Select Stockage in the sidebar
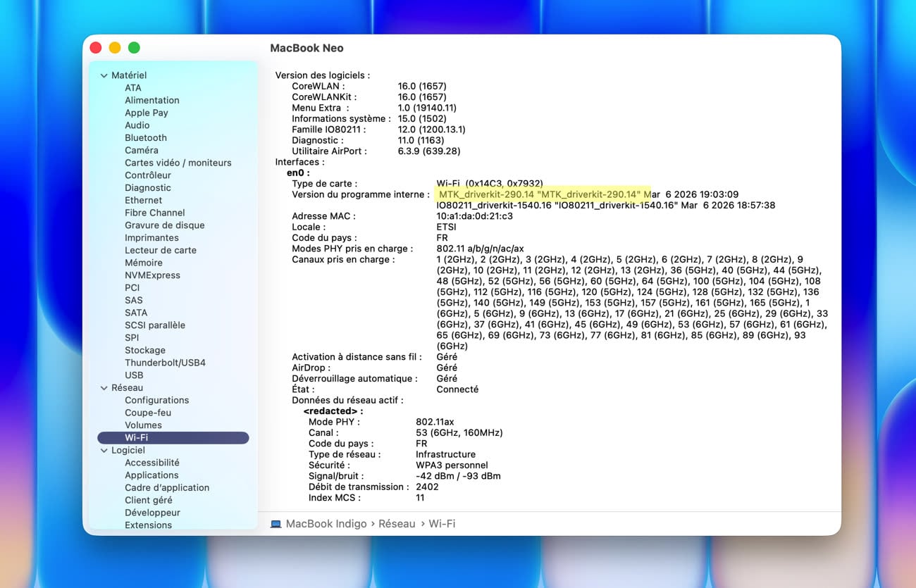The height and width of the screenshot is (588, 916). 145,351
